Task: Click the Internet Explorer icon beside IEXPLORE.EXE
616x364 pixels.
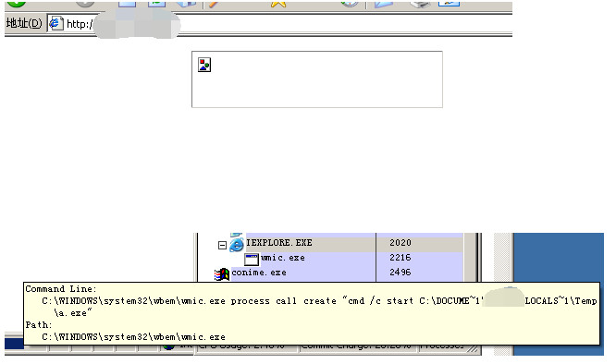Action: 237,245
